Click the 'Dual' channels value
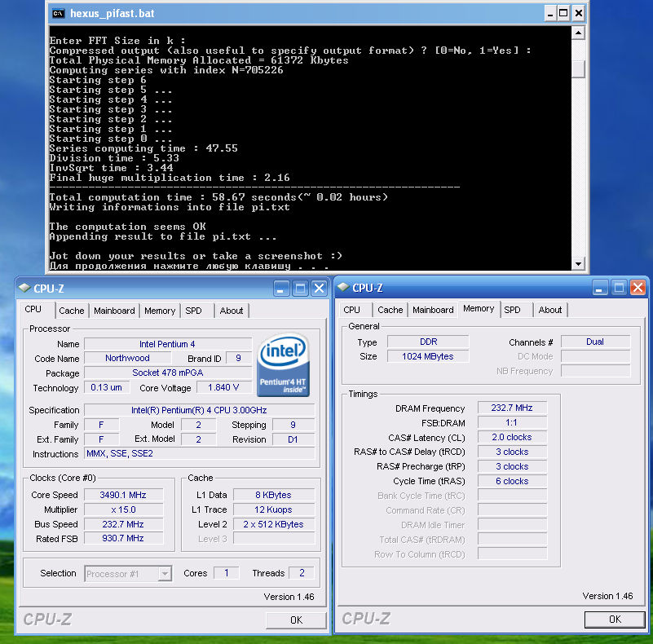Screen dimensions: 653x644 click(x=595, y=342)
